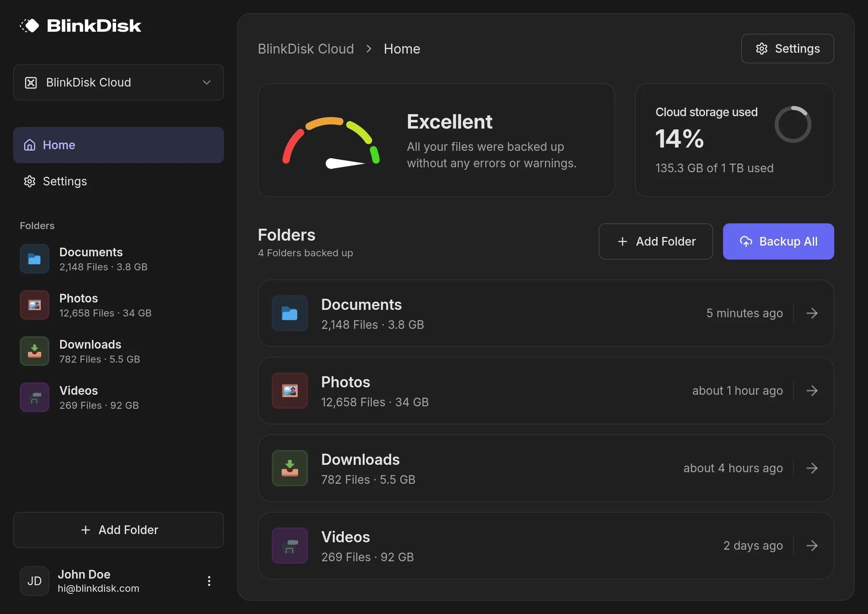Select Home in the sidebar menu
This screenshot has height=614, width=868.
[59, 145]
